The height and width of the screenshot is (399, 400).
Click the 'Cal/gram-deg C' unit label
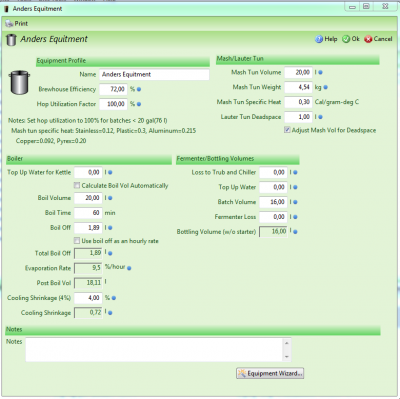(x=337, y=102)
